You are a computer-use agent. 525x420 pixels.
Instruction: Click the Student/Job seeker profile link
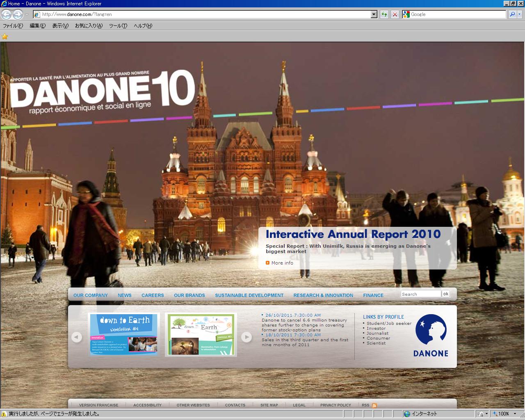coord(389,324)
